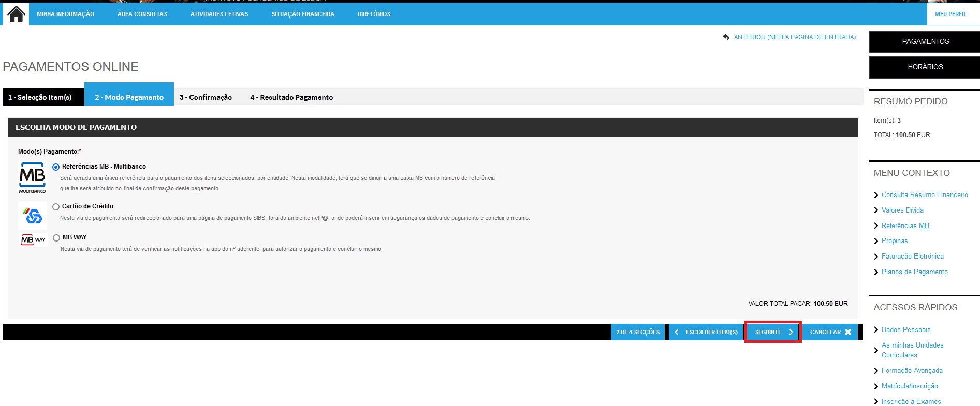Open Dados Pessoais quick access link
The image size is (980, 406).
click(x=906, y=330)
